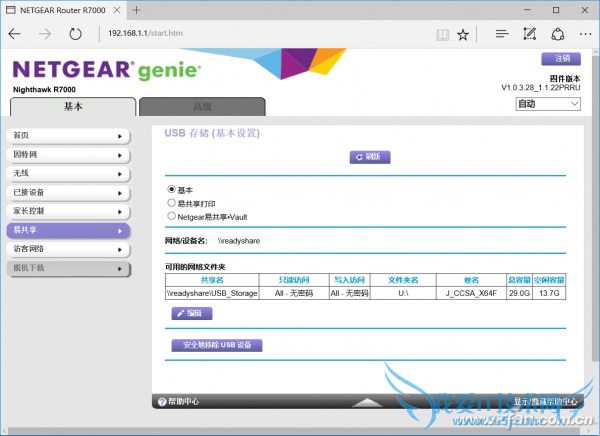
Task: Click the NETGEAR genie logo
Action: click(107, 70)
